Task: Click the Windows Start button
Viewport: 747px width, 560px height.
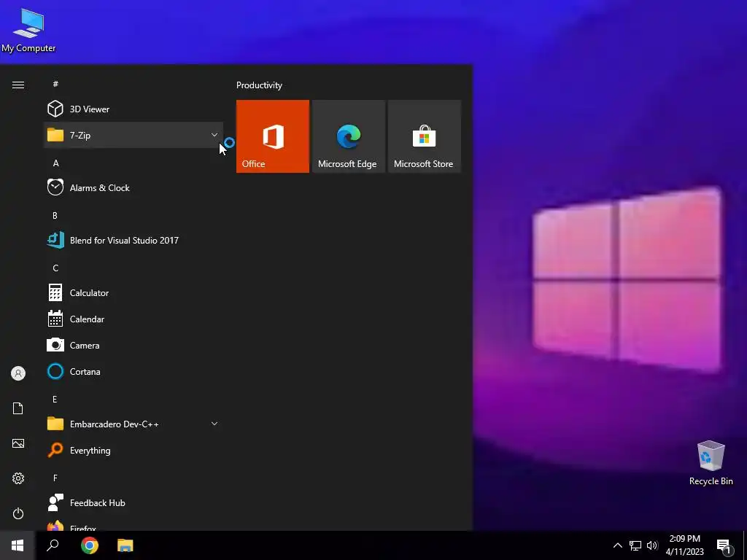Action: point(18,545)
